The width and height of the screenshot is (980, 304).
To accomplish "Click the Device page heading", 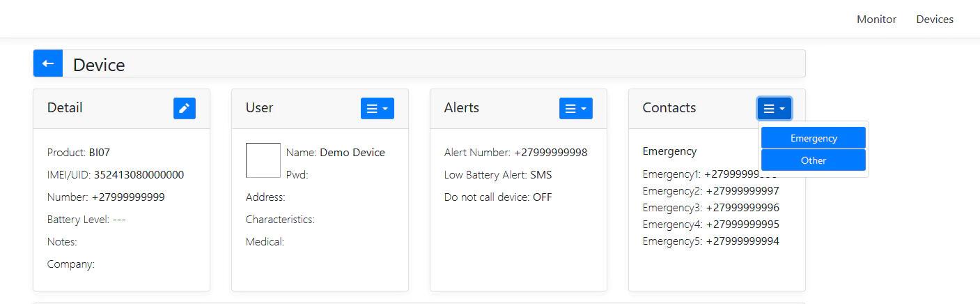I will click(99, 65).
